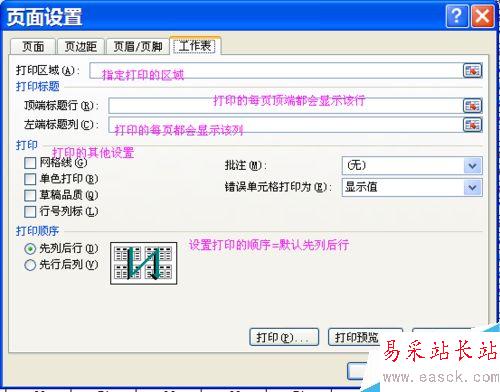This screenshot has width=500, height=392.
Task: Click the 打印顺序 section label
Action: pos(37,231)
